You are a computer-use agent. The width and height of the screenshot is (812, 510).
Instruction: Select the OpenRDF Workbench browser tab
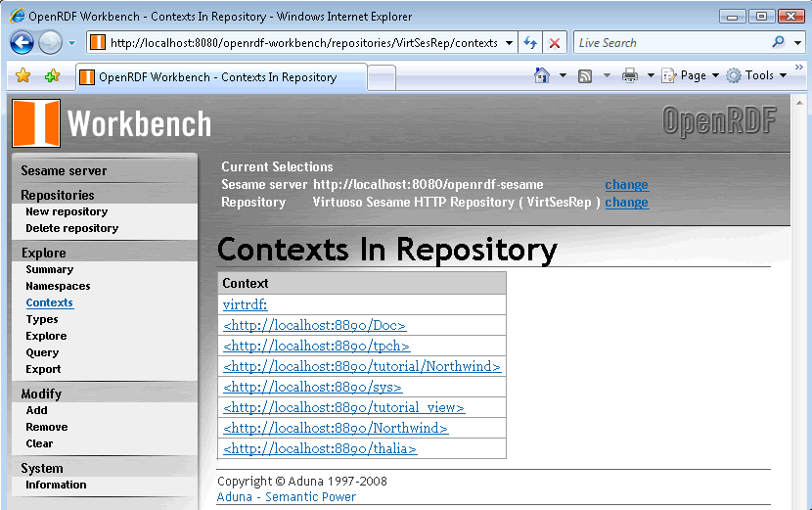point(217,77)
